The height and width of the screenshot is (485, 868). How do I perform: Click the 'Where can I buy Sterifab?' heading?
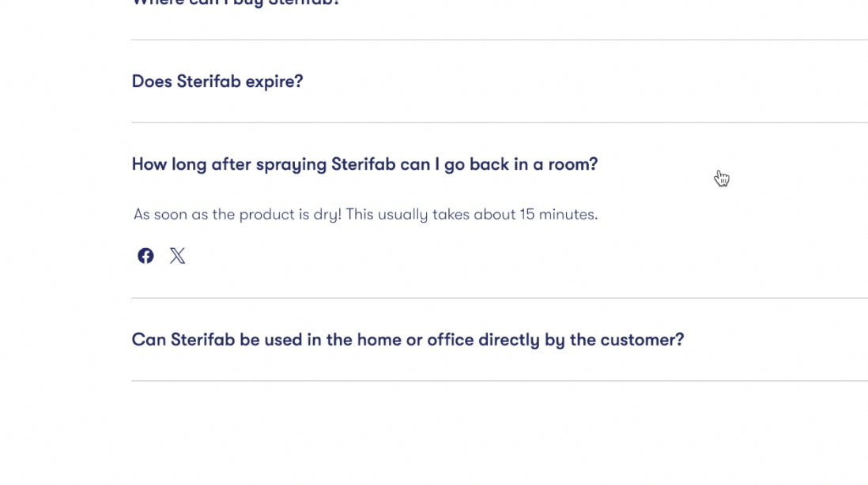(235, 4)
